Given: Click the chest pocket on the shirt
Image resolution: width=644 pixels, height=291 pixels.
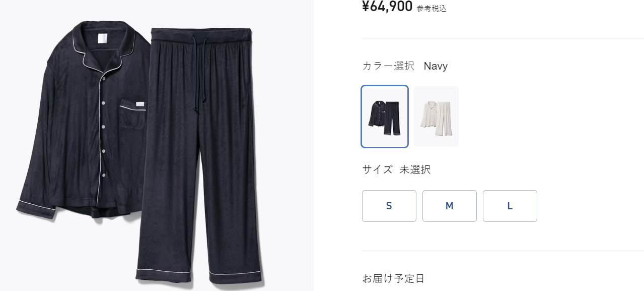Looking at the screenshot, I should point(133,117).
